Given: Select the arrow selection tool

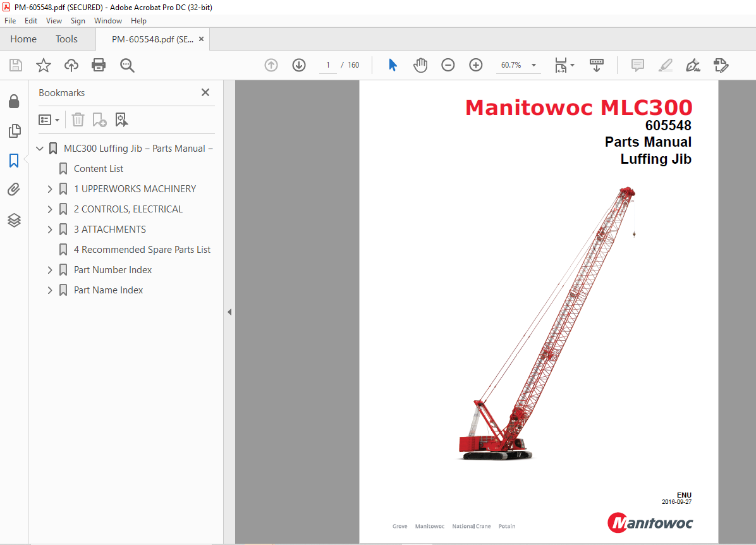Looking at the screenshot, I should coord(393,65).
